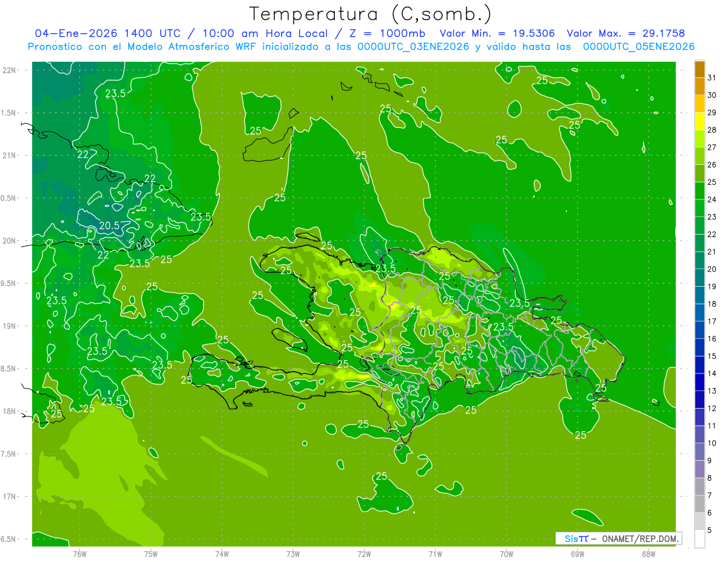Click the "75W" longitude axis label
This screenshot has height=562, width=728.
pyautogui.click(x=150, y=554)
